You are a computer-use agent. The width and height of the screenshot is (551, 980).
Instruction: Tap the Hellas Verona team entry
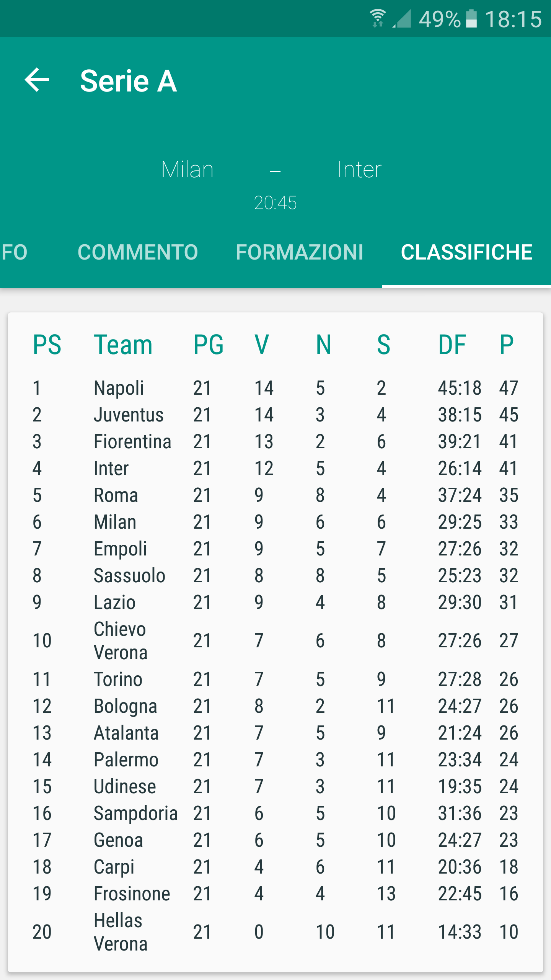[x=121, y=932]
